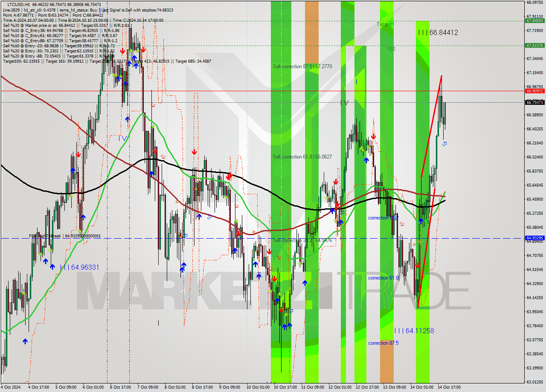Image resolution: width=546 pixels, height=392 pixels.
Task: Click the green 'Target1' label
Action: point(386,24)
